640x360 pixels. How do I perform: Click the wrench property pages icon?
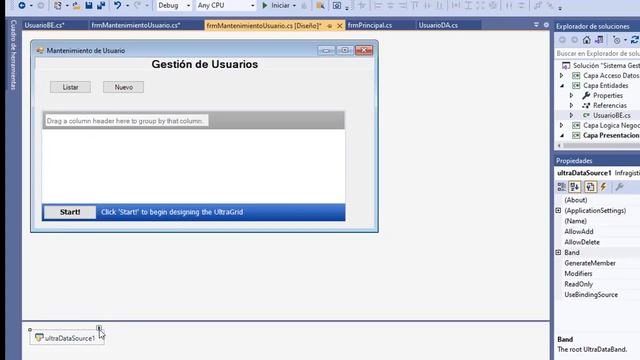coord(619,187)
